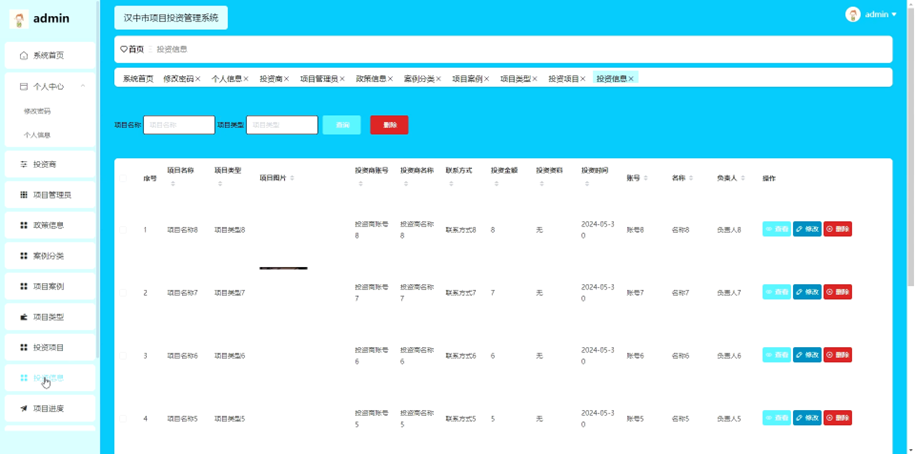The height and width of the screenshot is (454, 915).
Task: Close the 项目类型 tab with its X
Action: (x=535, y=79)
